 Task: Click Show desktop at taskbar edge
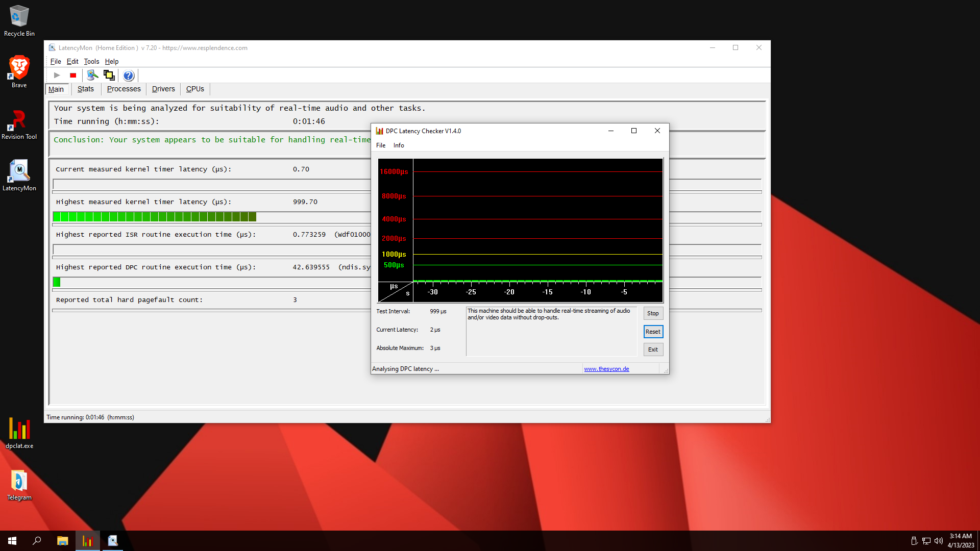[x=978, y=541]
